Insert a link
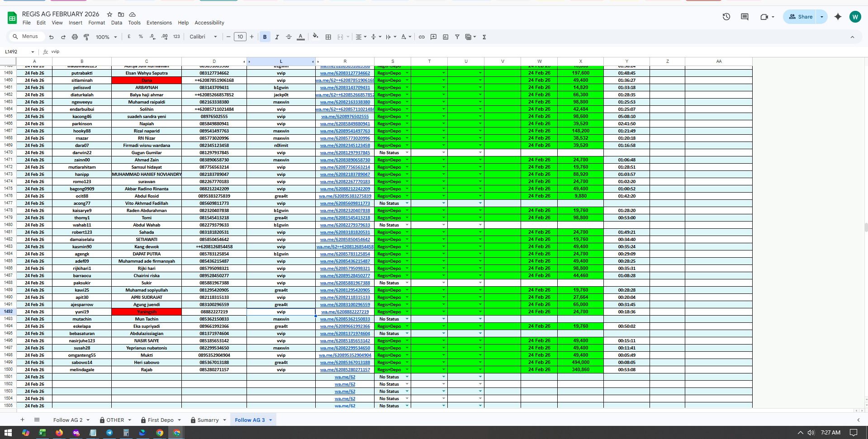 point(422,37)
